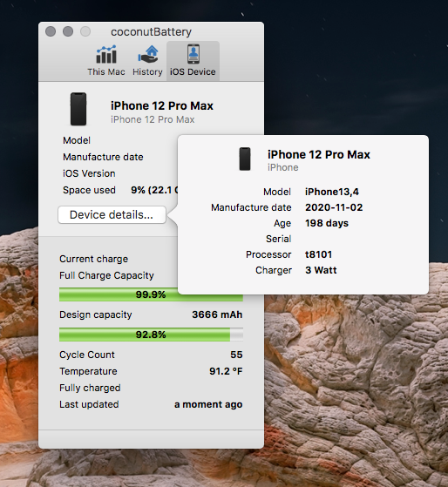Click the iPhone image in details popover

point(245,159)
